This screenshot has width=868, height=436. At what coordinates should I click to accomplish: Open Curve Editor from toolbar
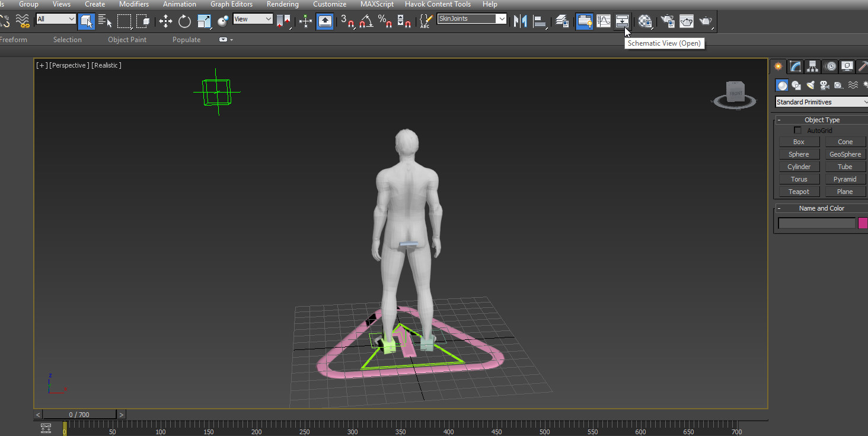coord(604,22)
